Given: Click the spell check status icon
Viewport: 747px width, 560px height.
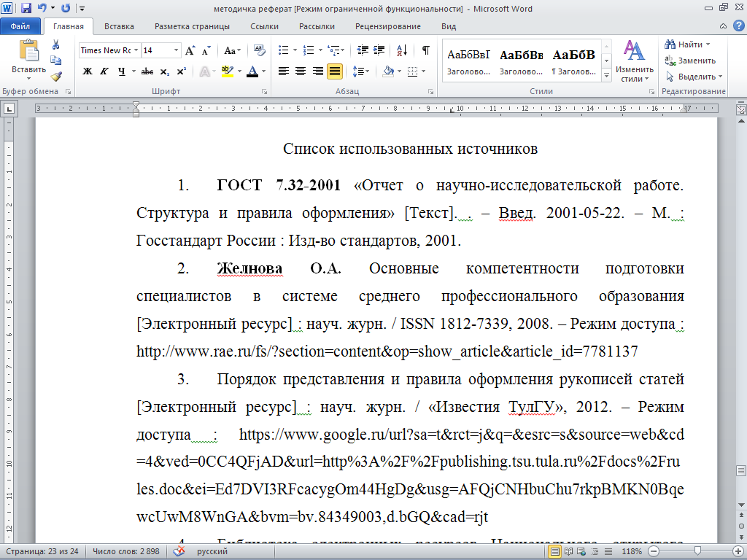Looking at the screenshot, I should pyautogui.click(x=179, y=551).
